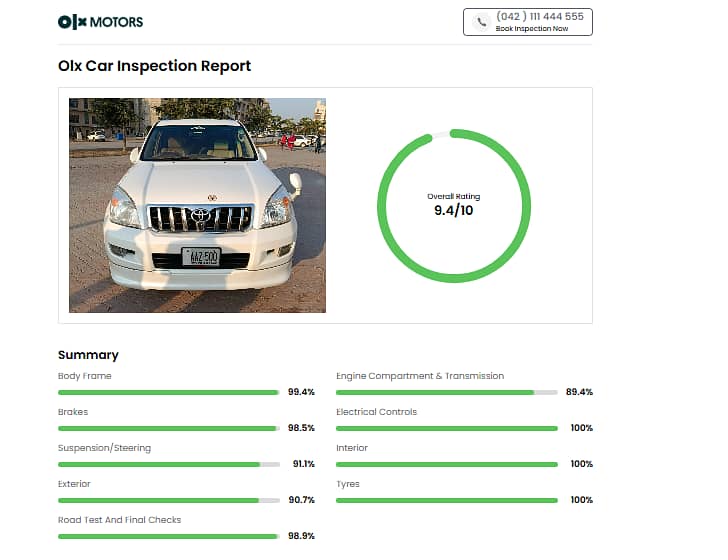Screen dimensions: 728x560
Task: Click the Body Frame progress bar
Action: coord(168,392)
